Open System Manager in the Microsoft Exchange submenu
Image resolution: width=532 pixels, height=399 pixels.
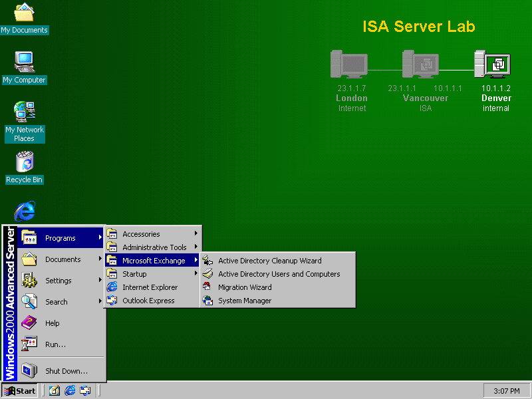point(244,301)
